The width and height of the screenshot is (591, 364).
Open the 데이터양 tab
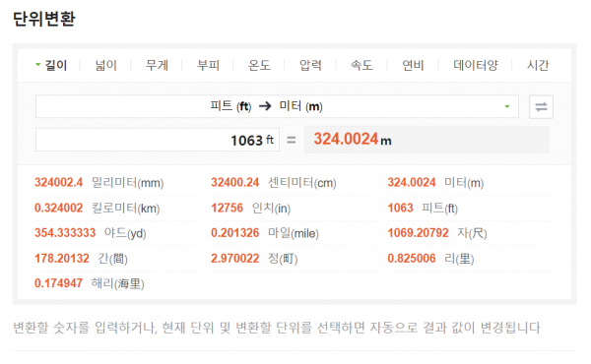point(476,65)
